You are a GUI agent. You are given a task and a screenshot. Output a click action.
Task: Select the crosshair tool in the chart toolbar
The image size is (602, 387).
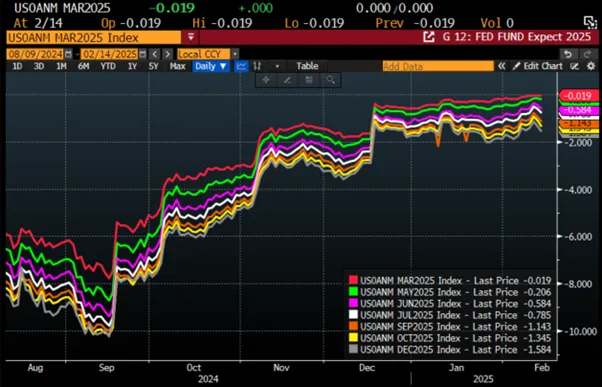[266, 80]
